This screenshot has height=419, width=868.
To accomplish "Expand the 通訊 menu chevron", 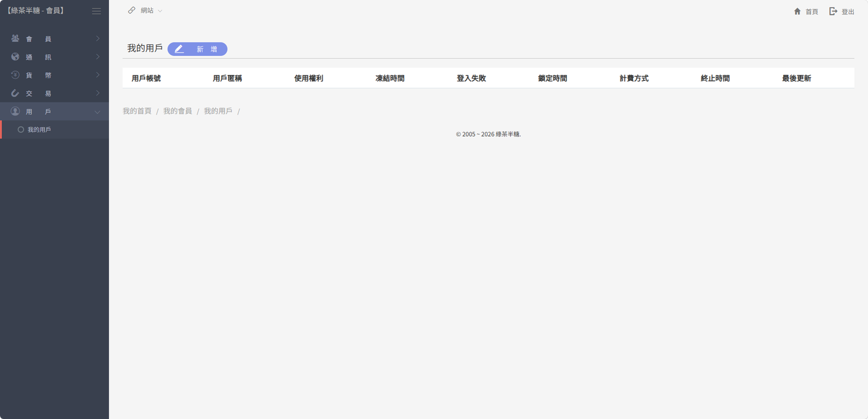I will [98, 57].
